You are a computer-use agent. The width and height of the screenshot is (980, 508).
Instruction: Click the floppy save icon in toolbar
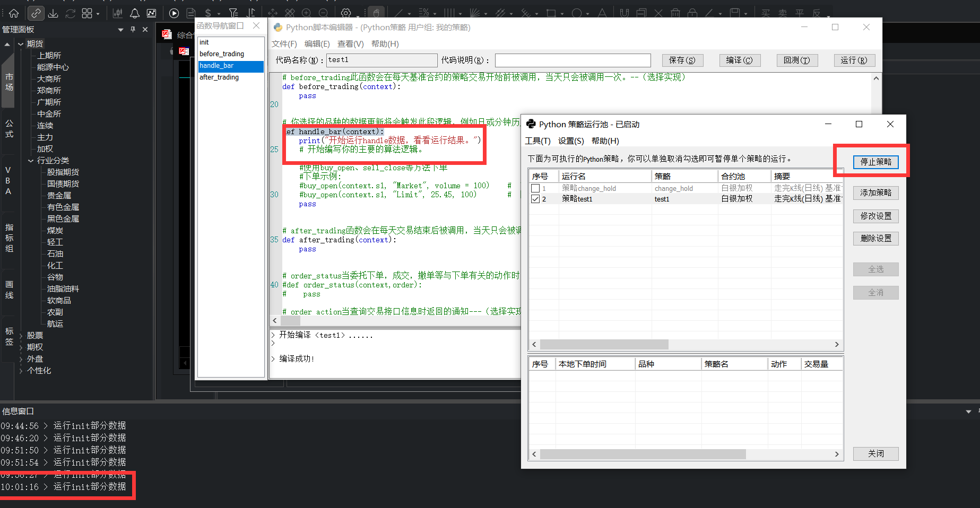(735, 13)
